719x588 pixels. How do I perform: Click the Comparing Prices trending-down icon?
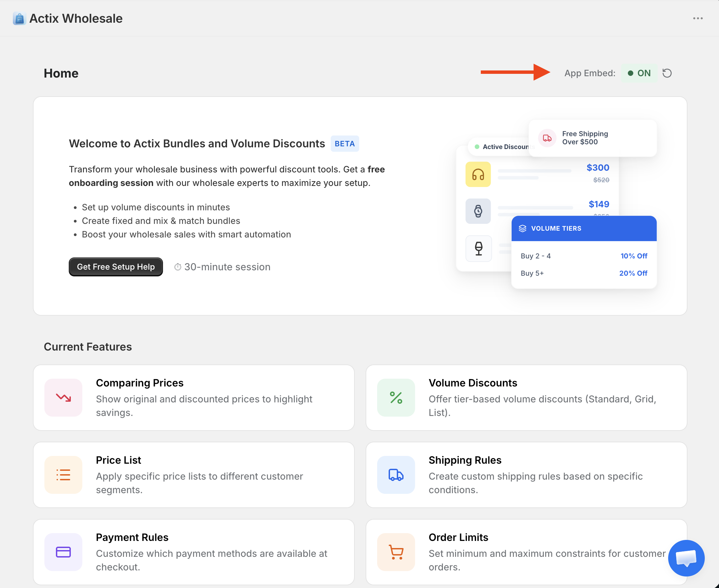click(x=63, y=398)
